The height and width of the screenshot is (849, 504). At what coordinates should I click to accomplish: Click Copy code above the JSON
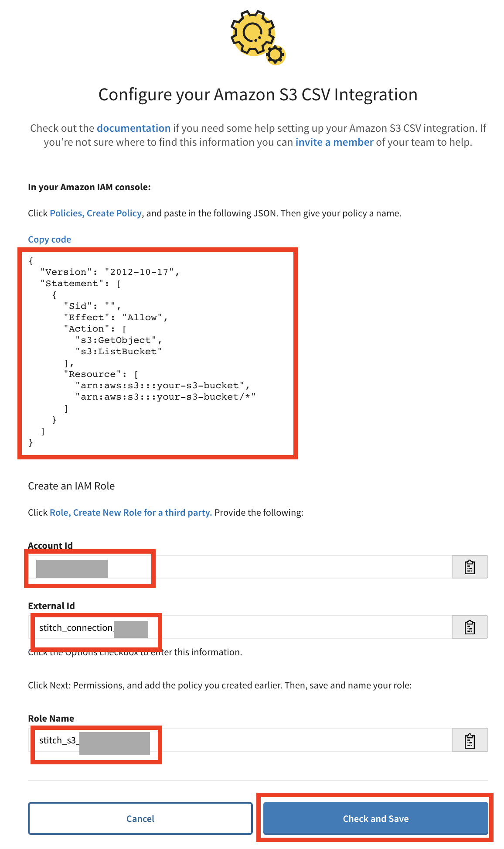49,240
